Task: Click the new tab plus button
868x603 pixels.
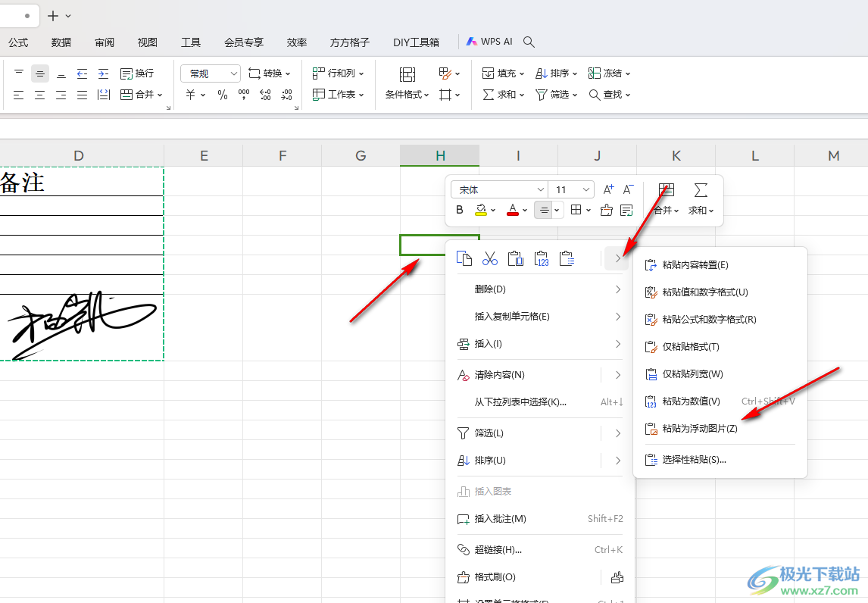Action: tap(52, 16)
